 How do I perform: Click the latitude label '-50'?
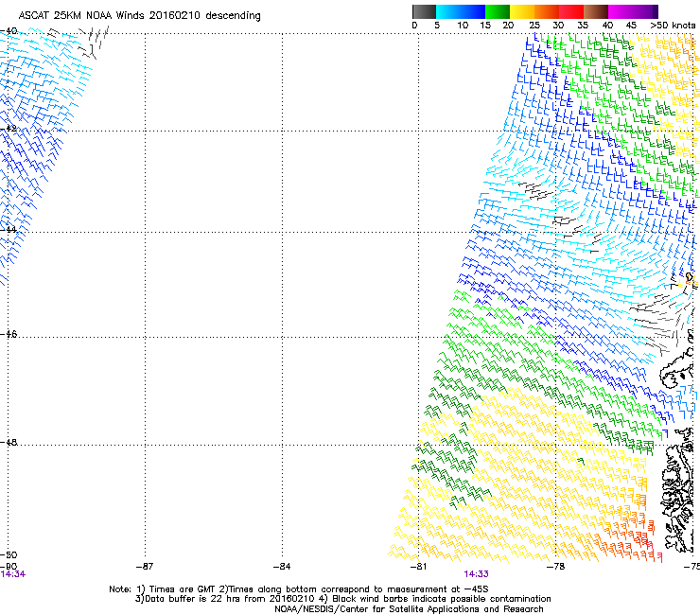[9, 554]
